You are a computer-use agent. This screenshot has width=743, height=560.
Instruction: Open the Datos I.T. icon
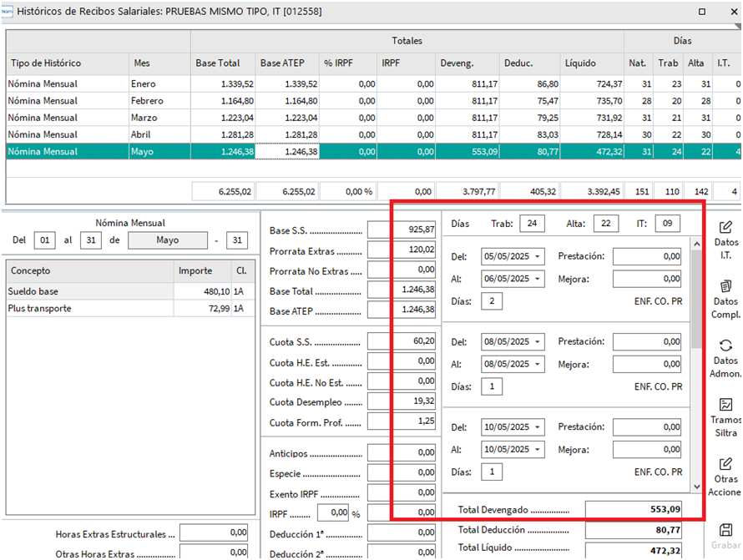tap(725, 227)
